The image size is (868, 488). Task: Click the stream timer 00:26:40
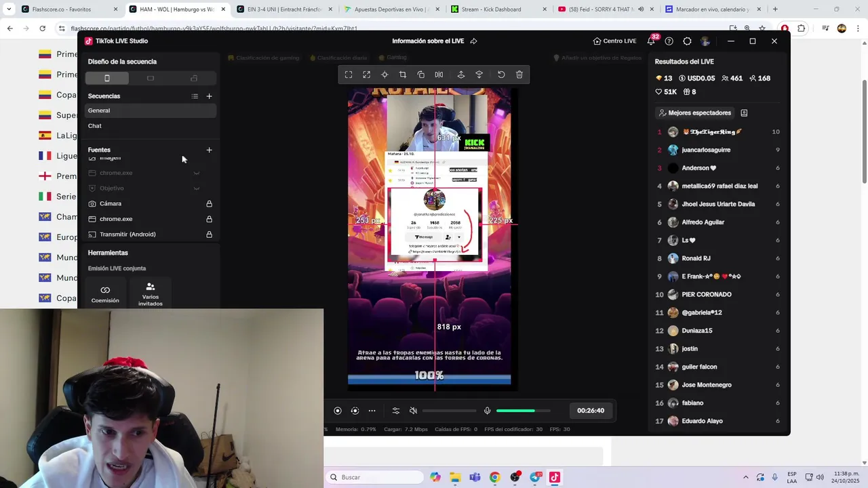point(591,411)
